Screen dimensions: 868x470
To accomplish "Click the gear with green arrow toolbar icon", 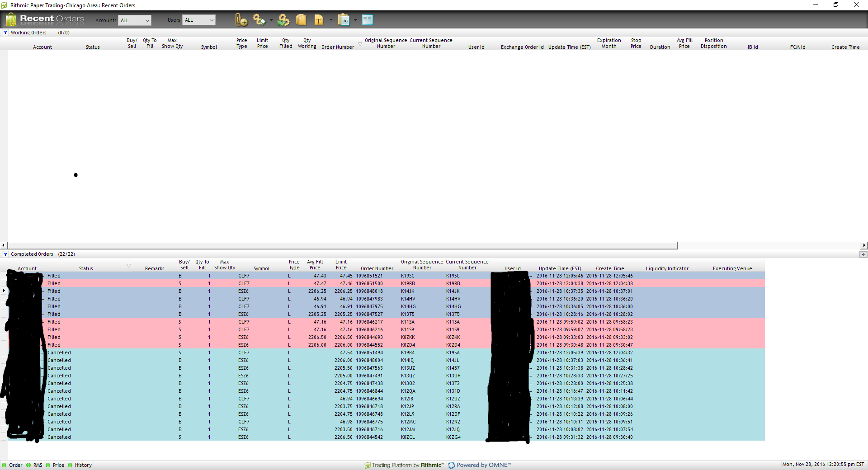I will (x=283, y=20).
